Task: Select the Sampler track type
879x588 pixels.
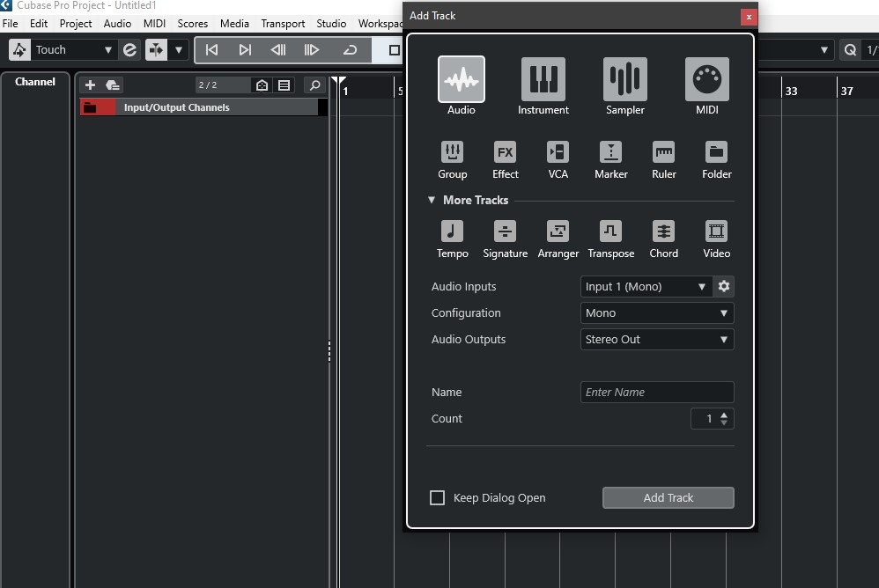Action: click(625, 79)
